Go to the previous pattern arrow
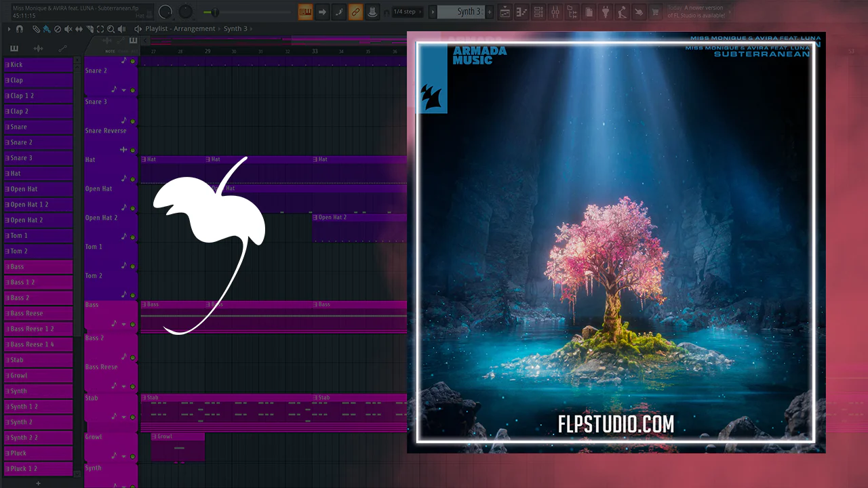868x488 pixels. pos(432,12)
